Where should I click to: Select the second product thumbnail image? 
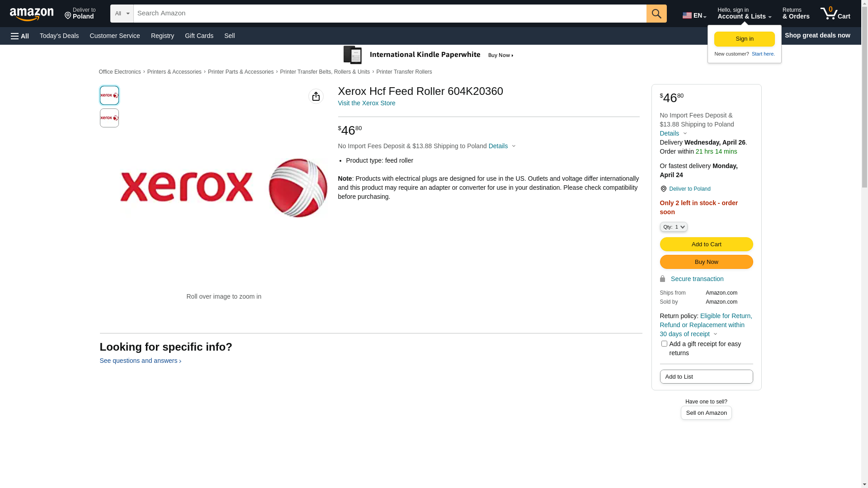109,118
